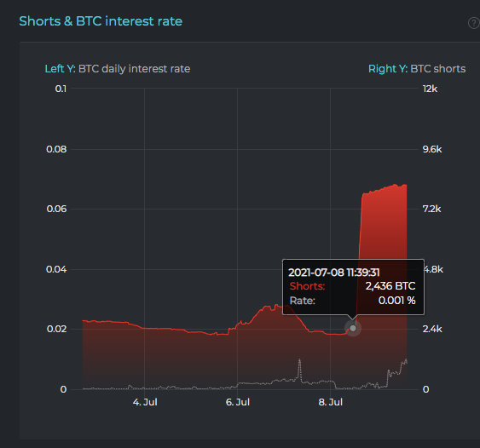The image size is (480, 448).
Task: Click the 12k right axis label
Action: coord(430,89)
